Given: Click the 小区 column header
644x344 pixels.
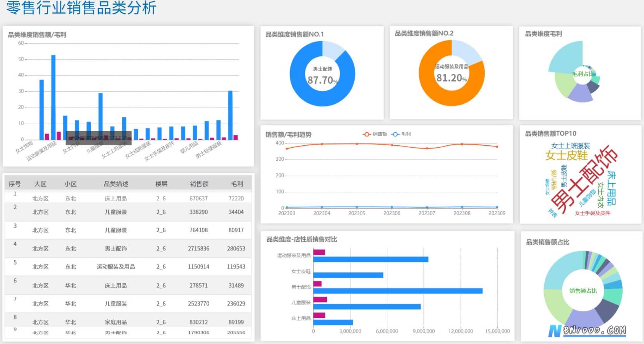Looking at the screenshot, I should [70, 184].
